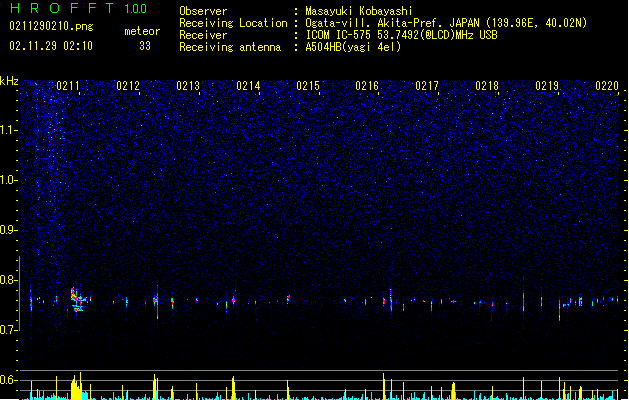Viewport: 629px width, 400px height.
Task: Click the version number 1.0.0
Action: pyautogui.click(x=135, y=9)
